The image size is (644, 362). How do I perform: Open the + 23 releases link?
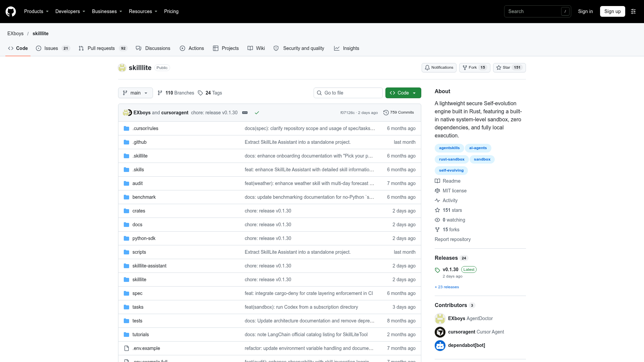447,287
